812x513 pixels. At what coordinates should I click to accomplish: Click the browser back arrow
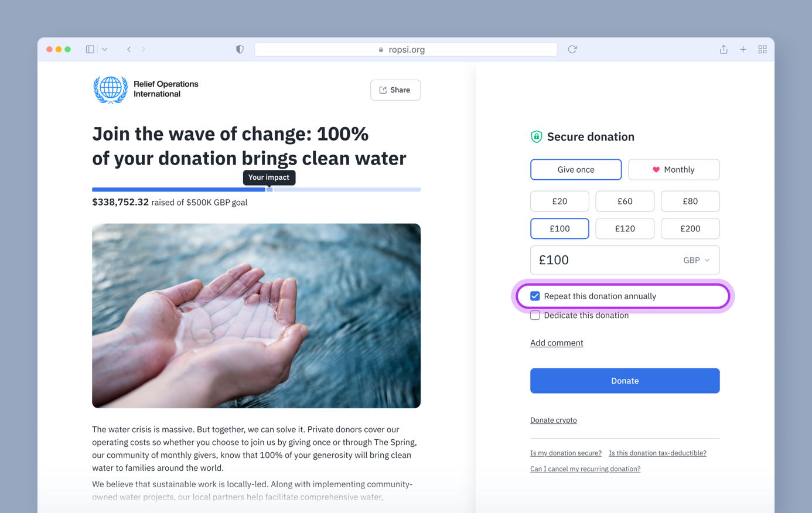coord(129,49)
